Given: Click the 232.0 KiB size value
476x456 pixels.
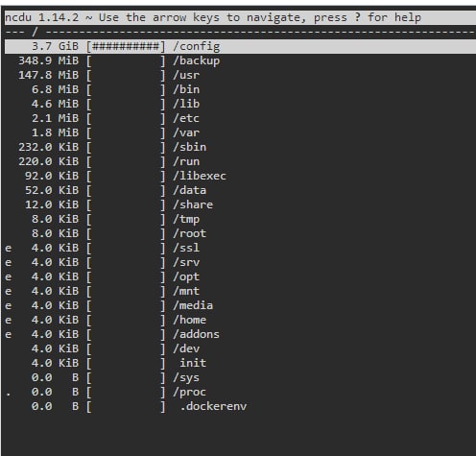Looking at the screenshot, I should (48, 147).
